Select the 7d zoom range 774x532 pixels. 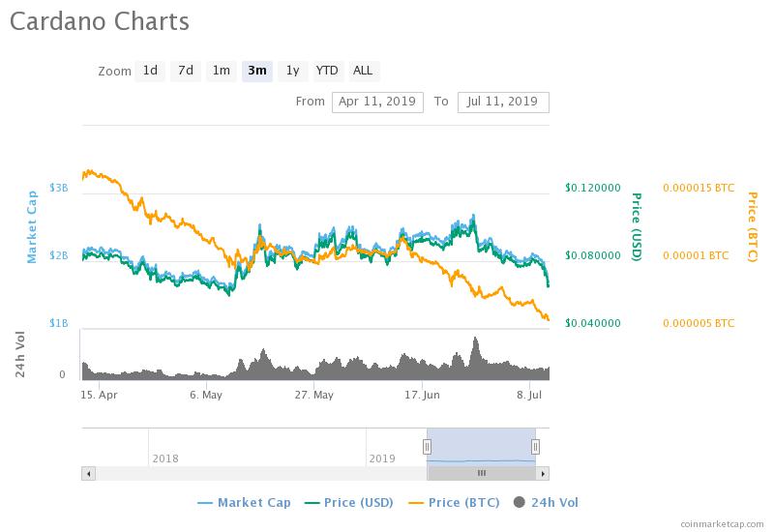tap(185, 71)
